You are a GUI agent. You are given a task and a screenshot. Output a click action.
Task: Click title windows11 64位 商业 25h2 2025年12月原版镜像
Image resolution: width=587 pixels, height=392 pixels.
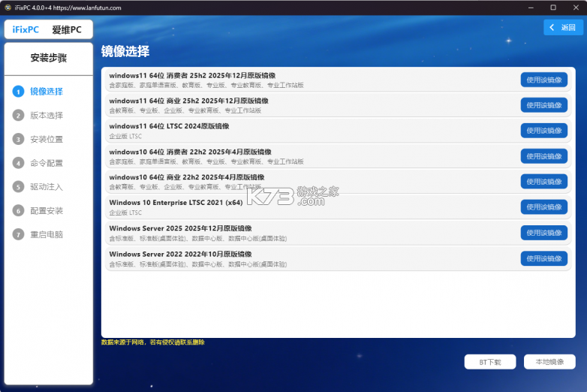coord(188,101)
